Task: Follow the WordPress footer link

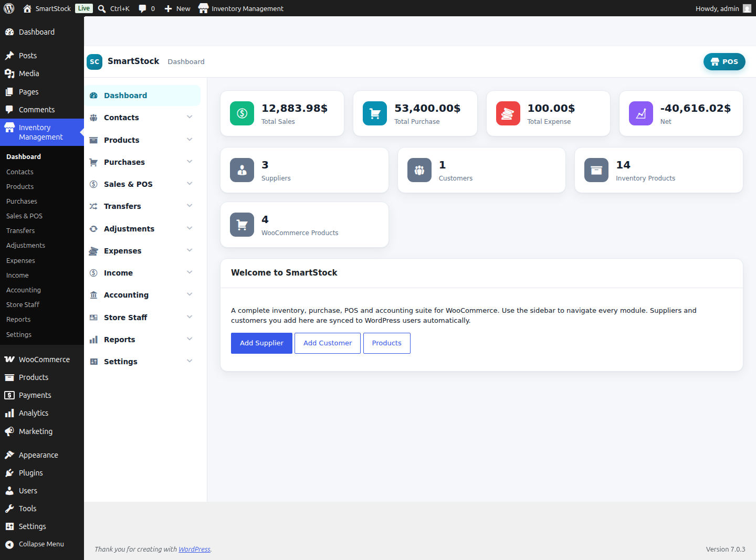Action: coord(194,550)
